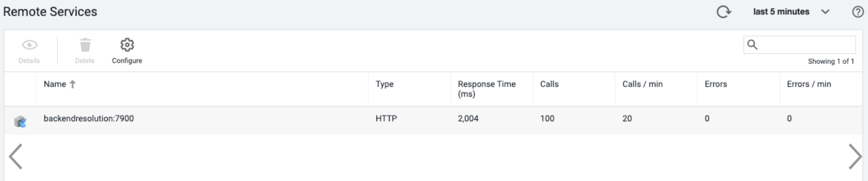The image size is (868, 181).
Task: Sort by Response Time (ms) column
Action: tap(487, 89)
